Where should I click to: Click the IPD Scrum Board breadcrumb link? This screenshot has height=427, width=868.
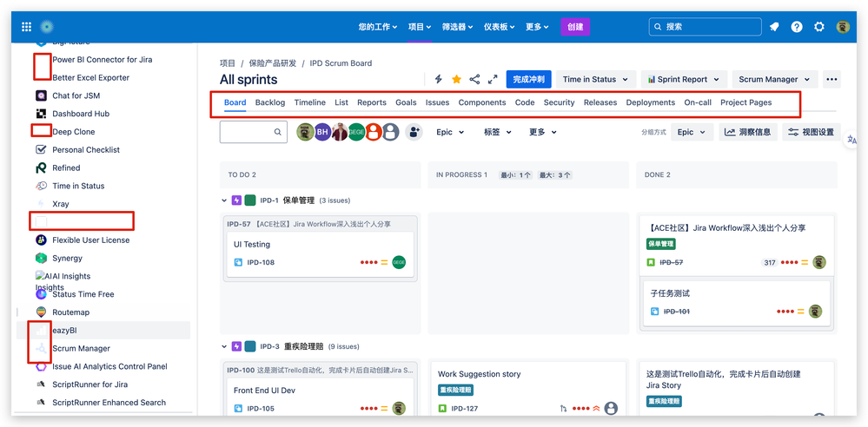point(341,63)
